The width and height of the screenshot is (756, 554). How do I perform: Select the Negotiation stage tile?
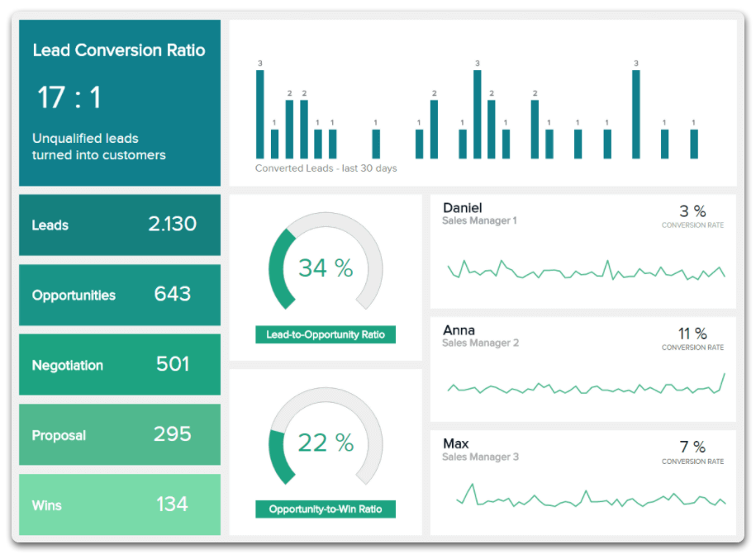click(120, 365)
